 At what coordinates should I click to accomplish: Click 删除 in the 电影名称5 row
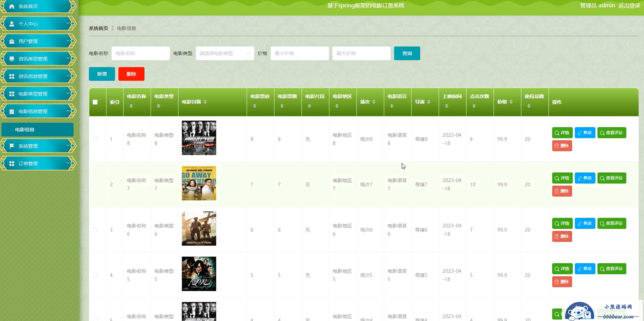tap(562, 282)
